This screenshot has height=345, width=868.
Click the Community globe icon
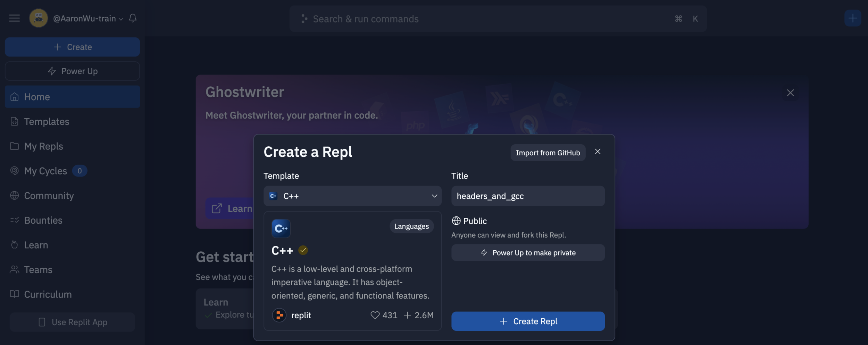pos(14,195)
